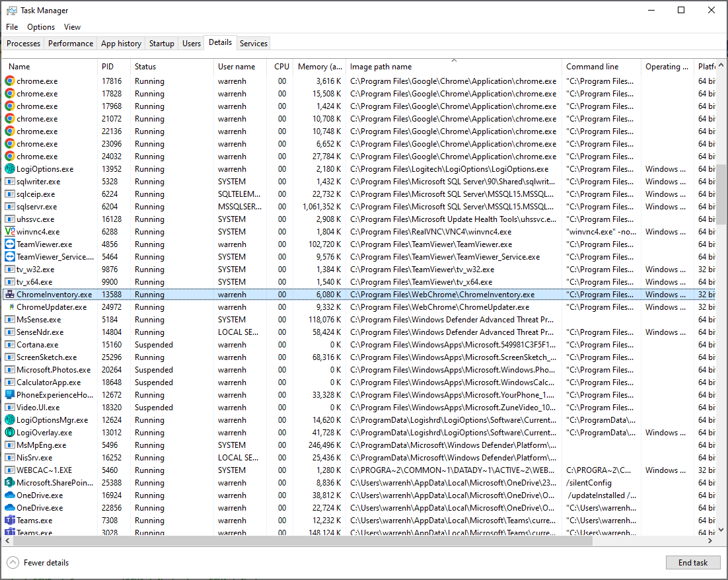Select the NisSrv.exe process name
The height and width of the screenshot is (580, 728).
click(34, 457)
